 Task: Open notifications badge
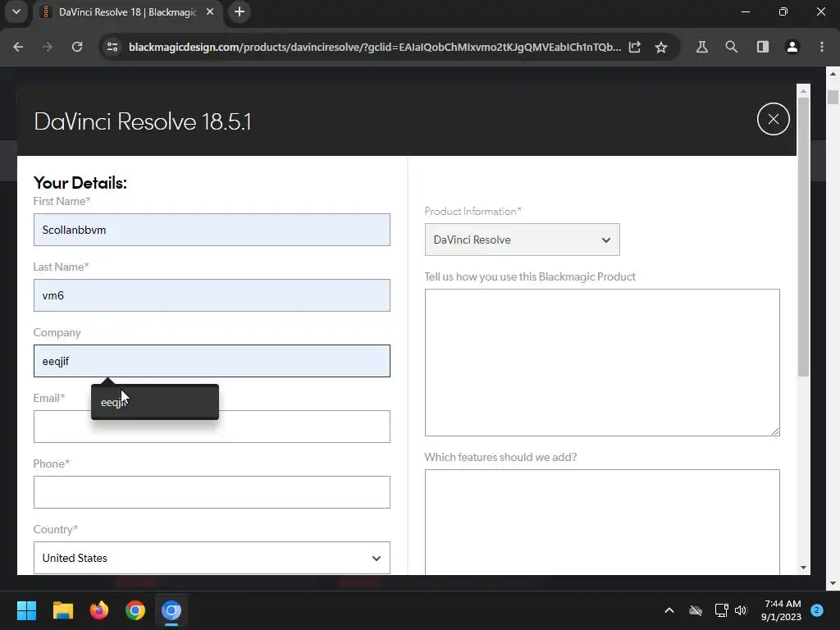coord(817,610)
